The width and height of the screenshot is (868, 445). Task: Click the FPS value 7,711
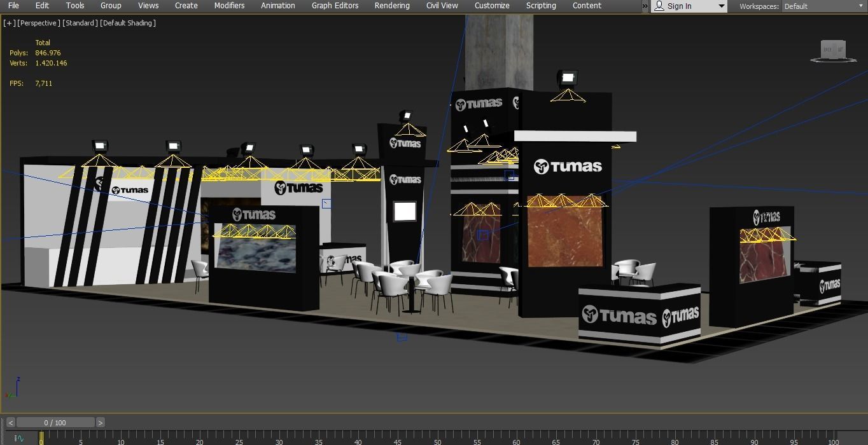pyautogui.click(x=43, y=83)
